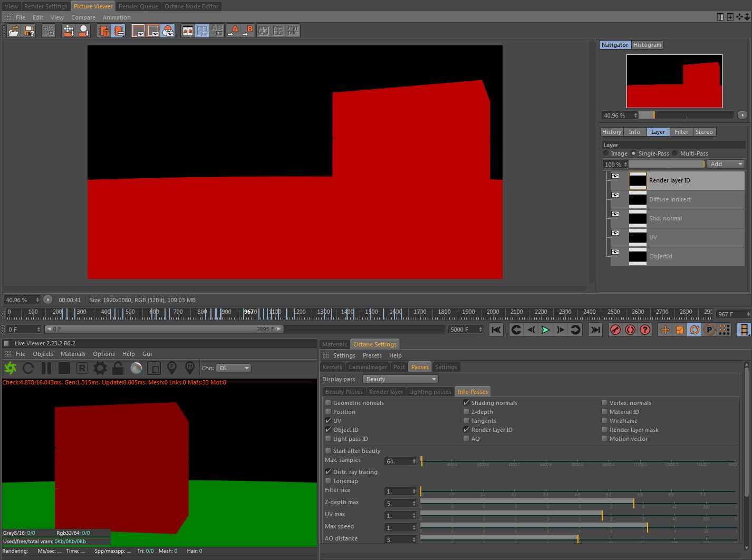Toggle Distr. ray tracing checkbox

tap(329, 472)
